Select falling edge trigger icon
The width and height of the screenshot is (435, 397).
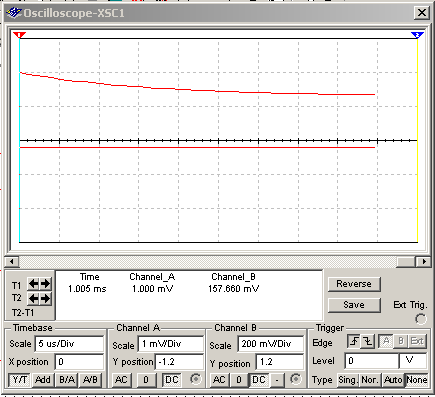tap(368, 342)
